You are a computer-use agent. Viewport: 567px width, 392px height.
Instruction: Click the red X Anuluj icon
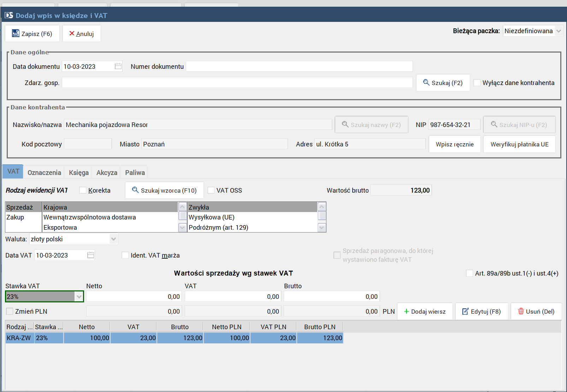coord(72,34)
